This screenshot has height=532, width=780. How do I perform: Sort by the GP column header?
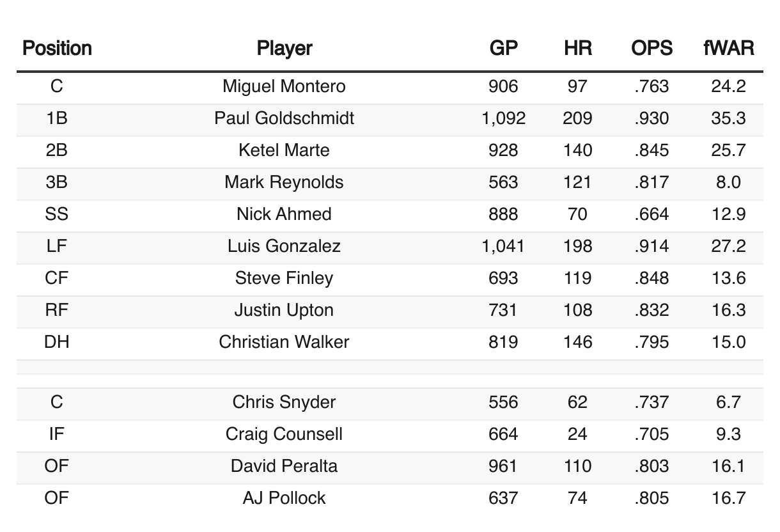tap(503, 48)
